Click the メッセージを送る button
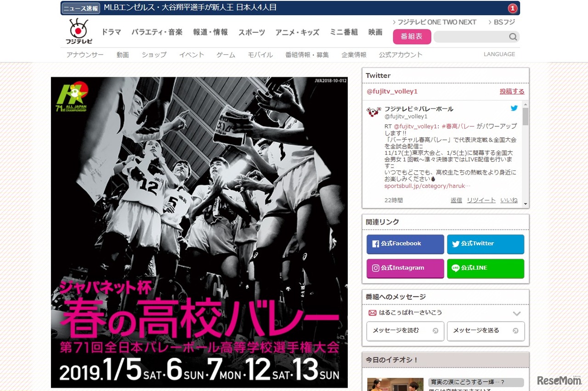 coord(486,331)
